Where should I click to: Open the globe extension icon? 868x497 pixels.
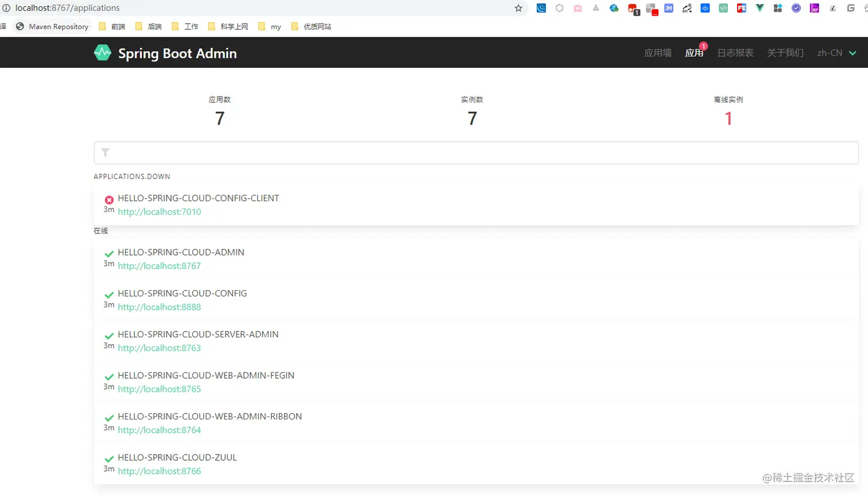pyautogui.click(x=614, y=8)
